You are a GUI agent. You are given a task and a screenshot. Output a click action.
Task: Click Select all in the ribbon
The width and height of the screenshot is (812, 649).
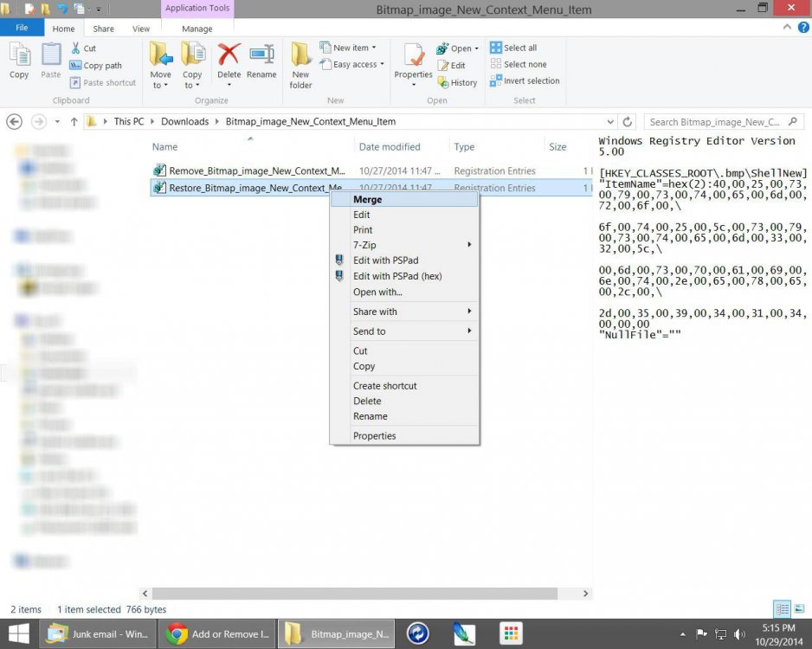[513, 48]
